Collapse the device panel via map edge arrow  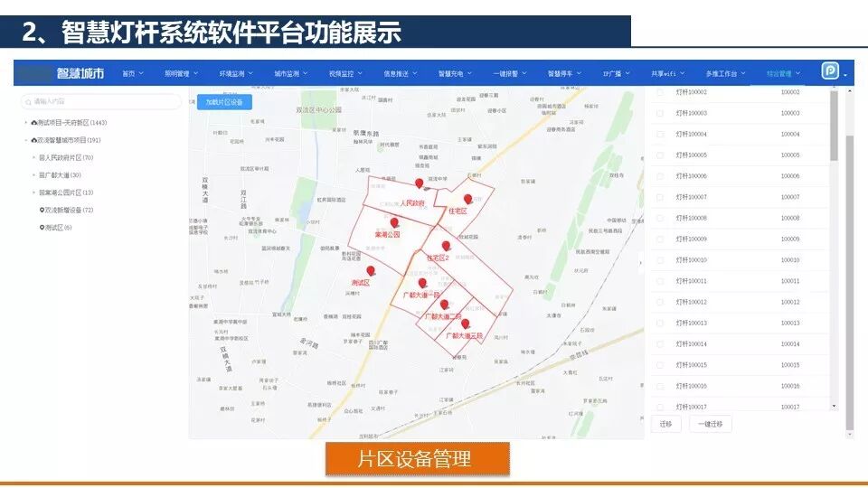pos(640,263)
